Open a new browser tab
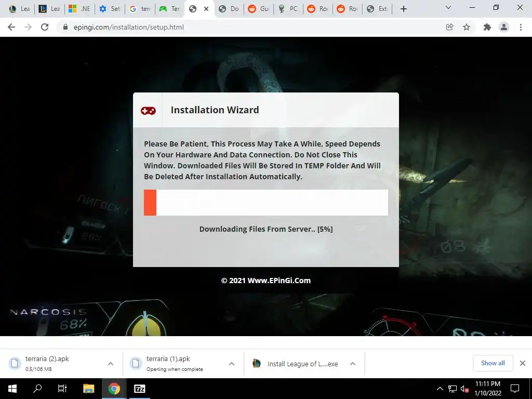 click(403, 9)
